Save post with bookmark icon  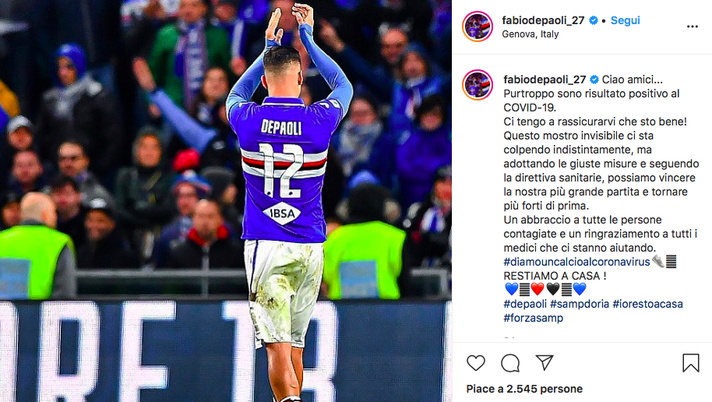tap(691, 363)
